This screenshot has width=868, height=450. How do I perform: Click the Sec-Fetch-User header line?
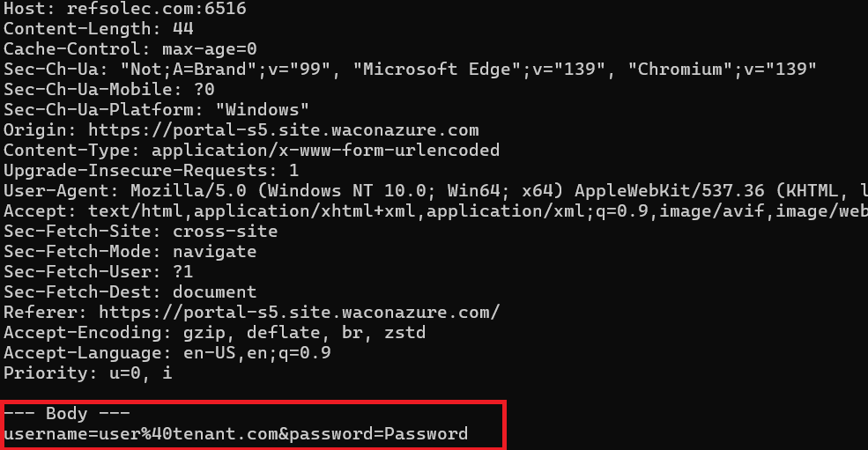(x=98, y=271)
